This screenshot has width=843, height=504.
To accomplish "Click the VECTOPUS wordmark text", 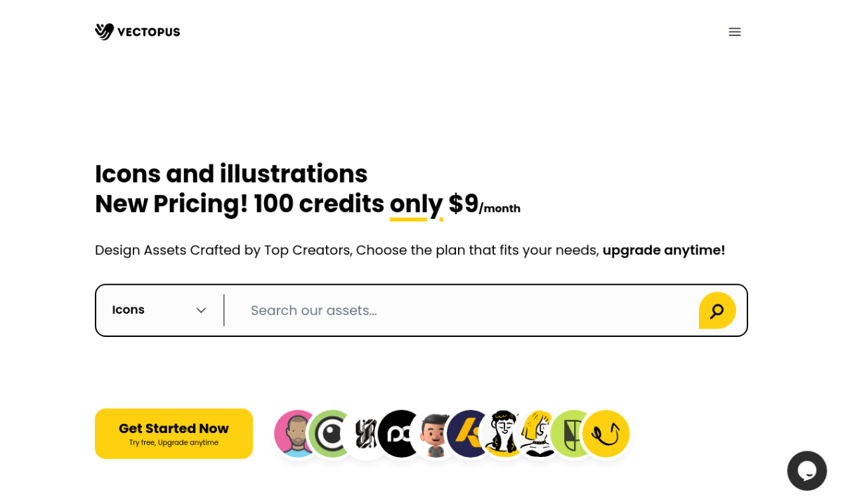I will point(149,32).
